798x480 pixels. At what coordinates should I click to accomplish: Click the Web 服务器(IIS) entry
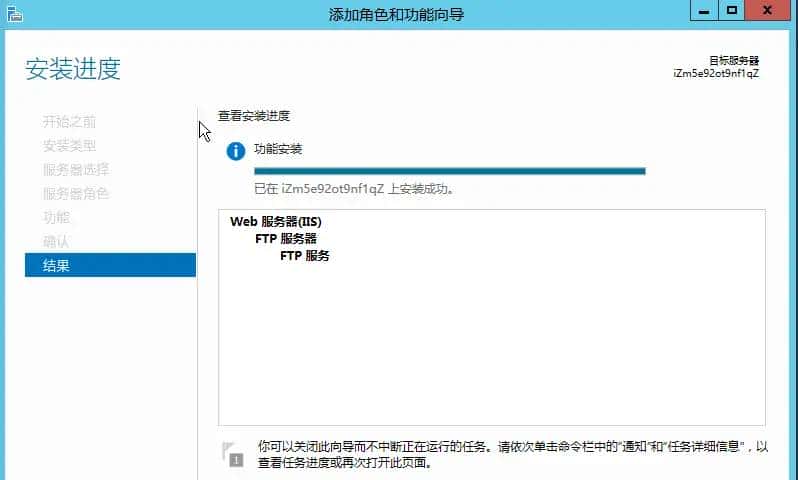tap(276, 222)
